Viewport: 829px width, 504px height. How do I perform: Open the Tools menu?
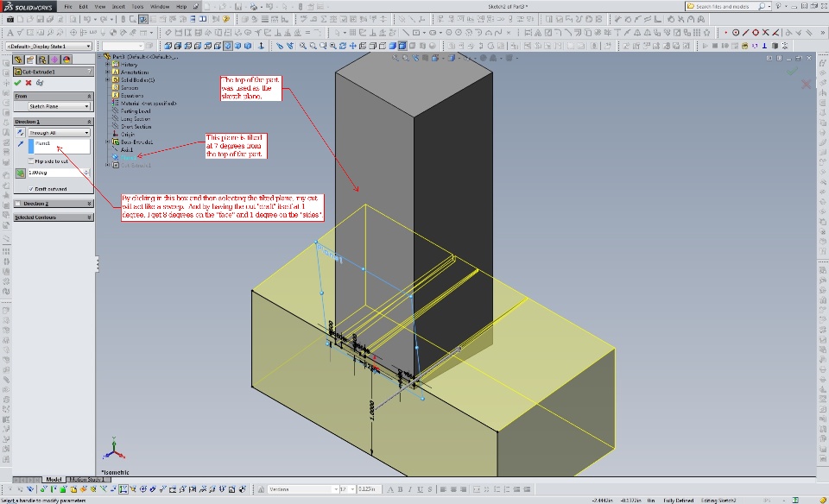(137, 7)
